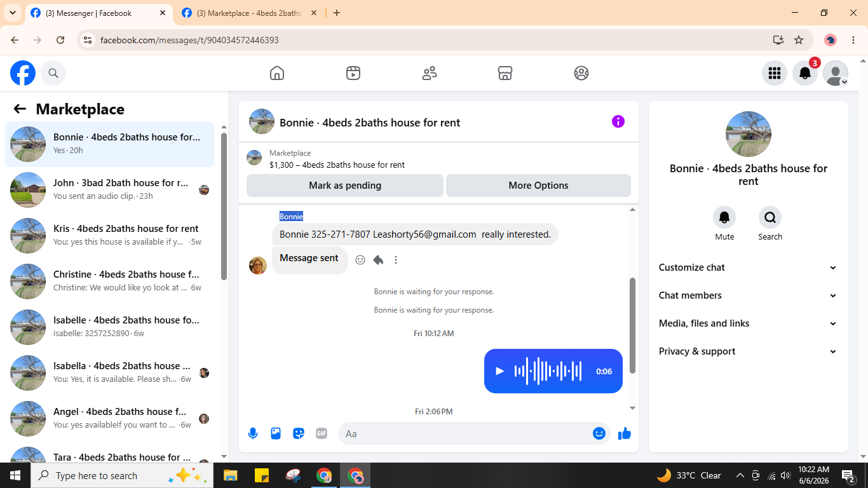
Task: Go back to the previous page
Action: (x=15, y=40)
